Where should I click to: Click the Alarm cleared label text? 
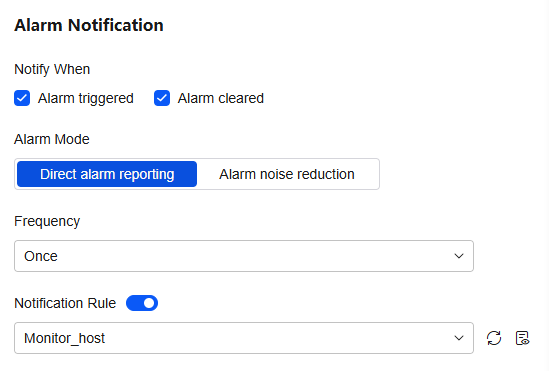[x=221, y=98]
